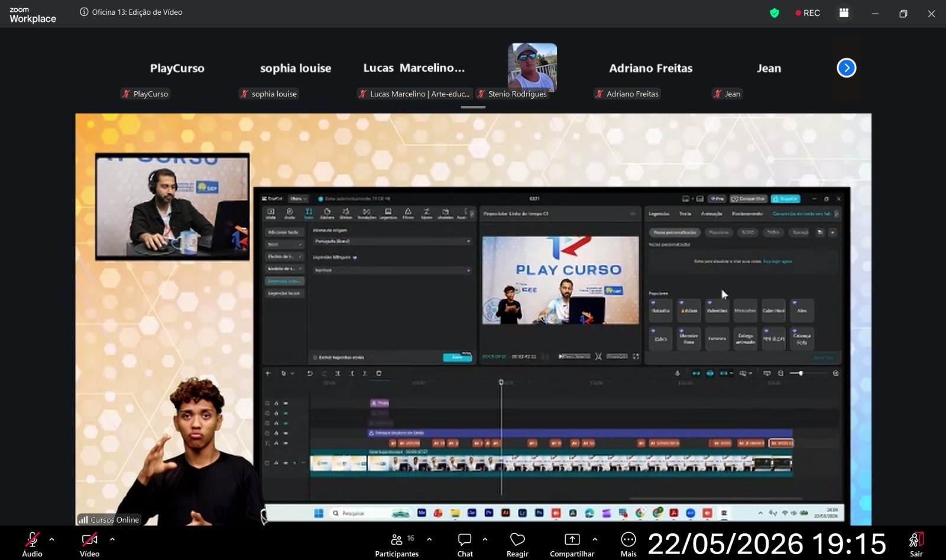The height and width of the screenshot is (560, 946).
Task: Expand the Chat options caret
Action: click(x=485, y=539)
